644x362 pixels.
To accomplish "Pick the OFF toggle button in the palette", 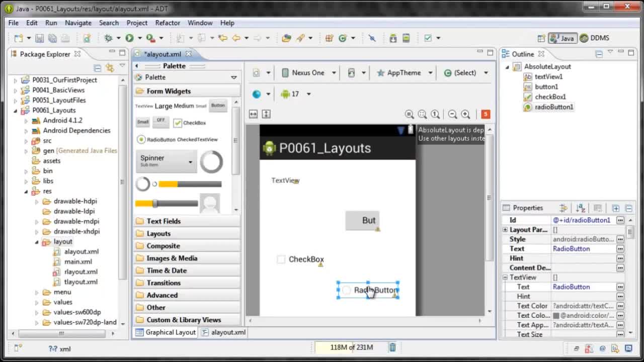I will 160,121.
